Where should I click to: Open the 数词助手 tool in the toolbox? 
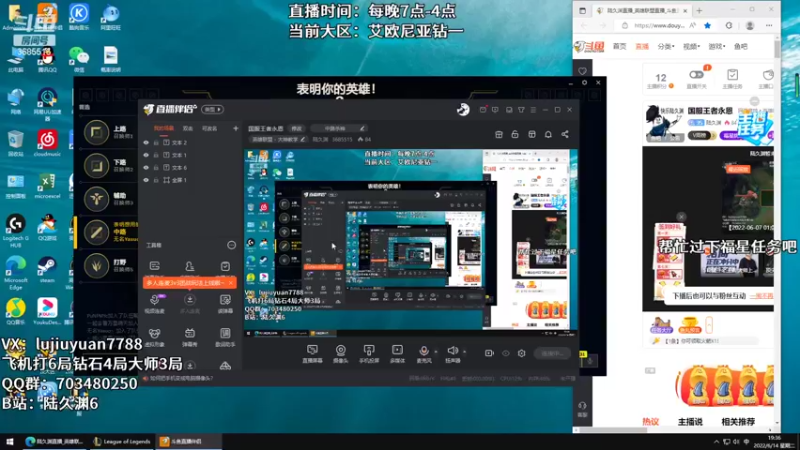225,337
